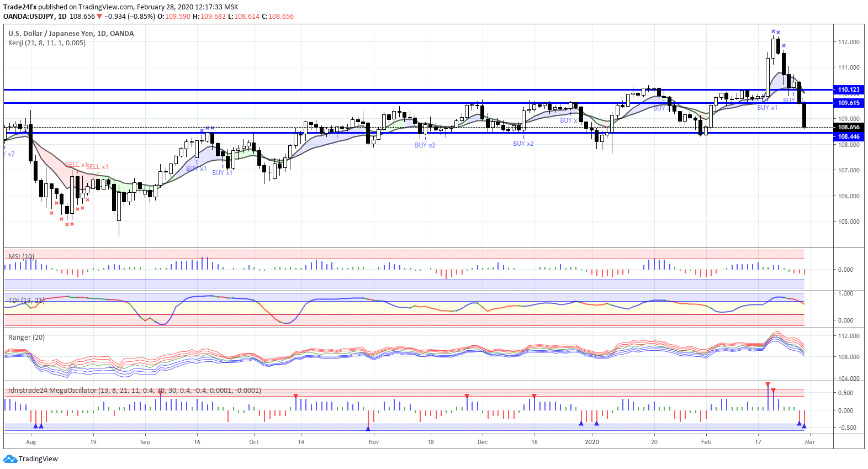Click the blue up-arrow marker in MegaOscillator near Nov
The image size is (868, 469).
click(368, 429)
